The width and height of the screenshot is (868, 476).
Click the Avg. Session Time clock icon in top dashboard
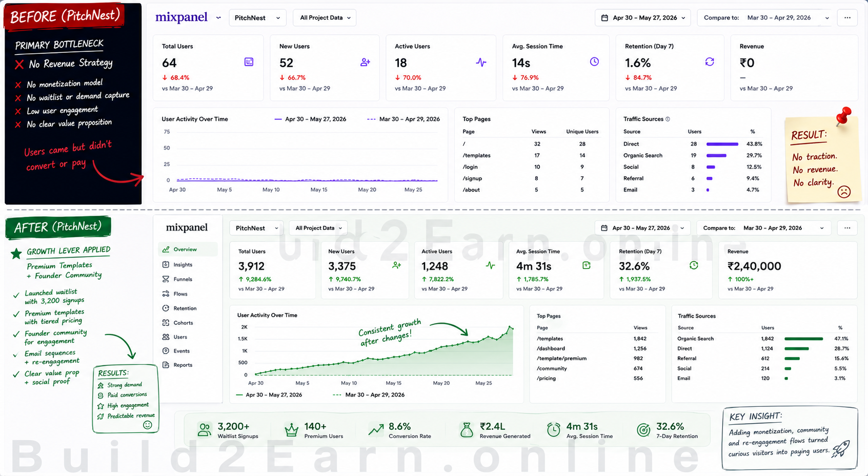coord(594,61)
